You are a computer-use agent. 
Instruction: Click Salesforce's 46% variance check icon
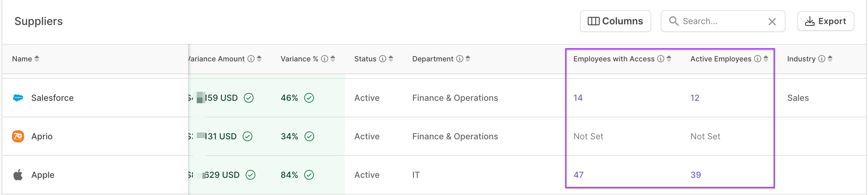[309, 98]
